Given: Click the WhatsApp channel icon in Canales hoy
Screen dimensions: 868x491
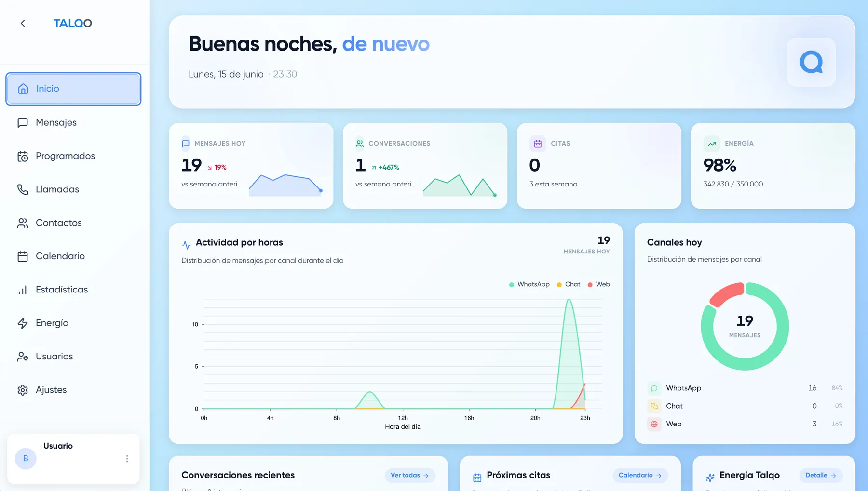Looking at the screenshot, I should coord(654,388).
